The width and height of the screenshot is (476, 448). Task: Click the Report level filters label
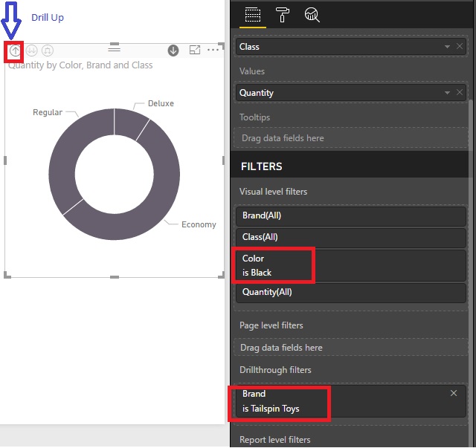click(x=274, y=440)
